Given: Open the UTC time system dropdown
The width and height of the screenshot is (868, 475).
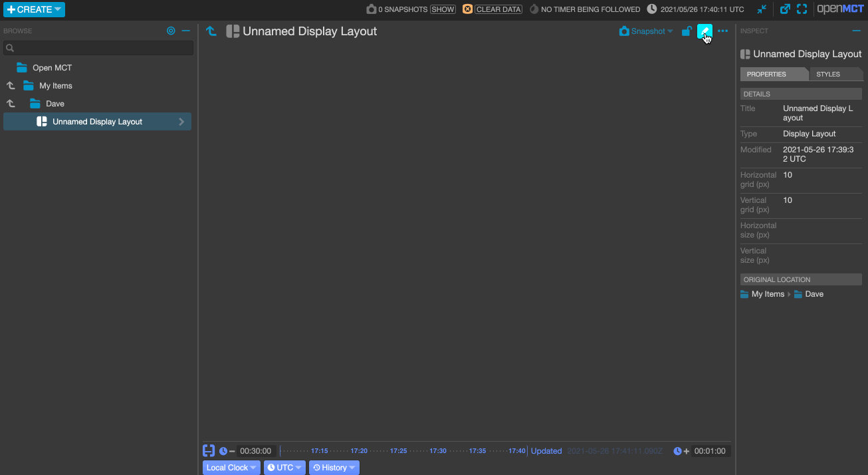Looking at the screenshot, I should (284, 468).
